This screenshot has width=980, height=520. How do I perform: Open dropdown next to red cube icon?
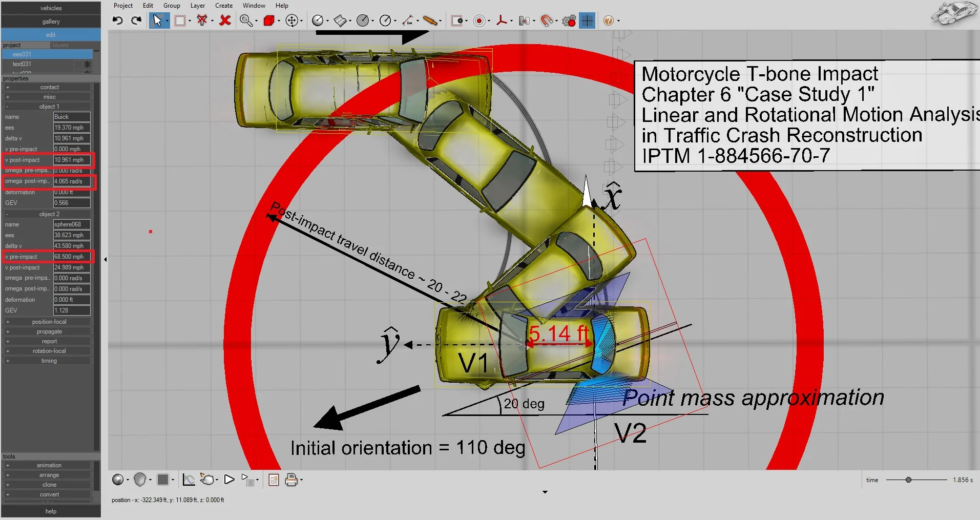279,21
